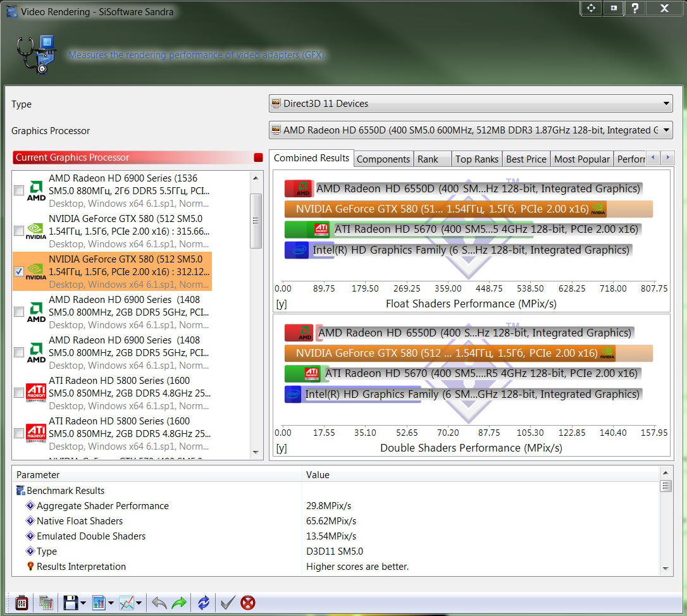Switch to the Components tab
Viewport: 687px width, 616px height.
383,159
